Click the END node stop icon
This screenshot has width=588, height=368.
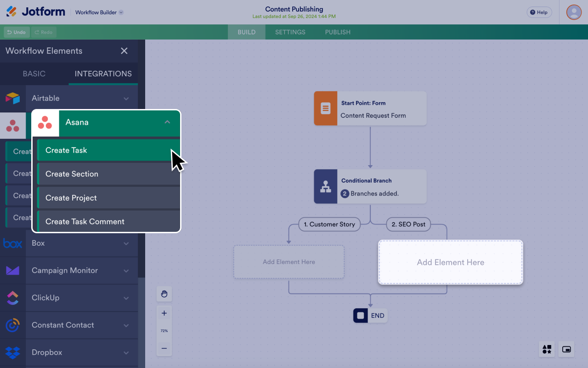[x=361, y=316]
